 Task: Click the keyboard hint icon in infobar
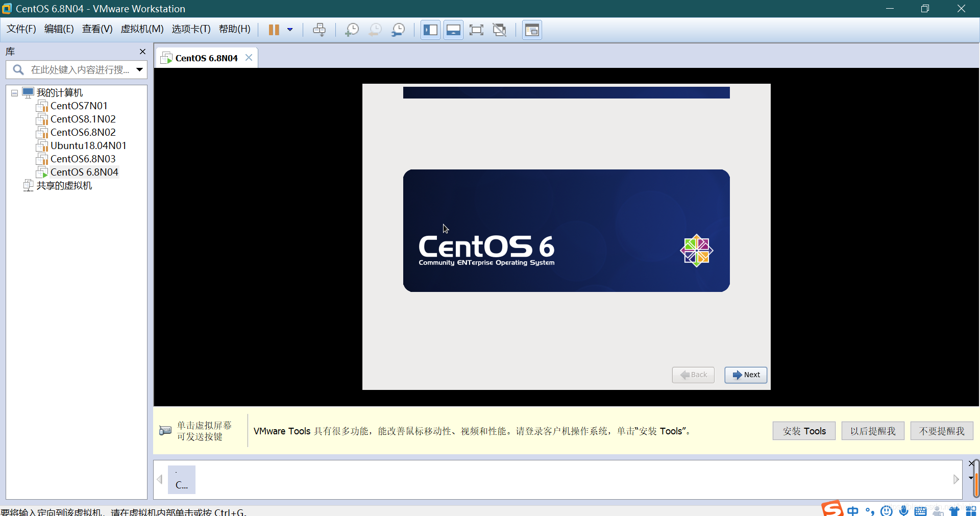coord(165,430)
